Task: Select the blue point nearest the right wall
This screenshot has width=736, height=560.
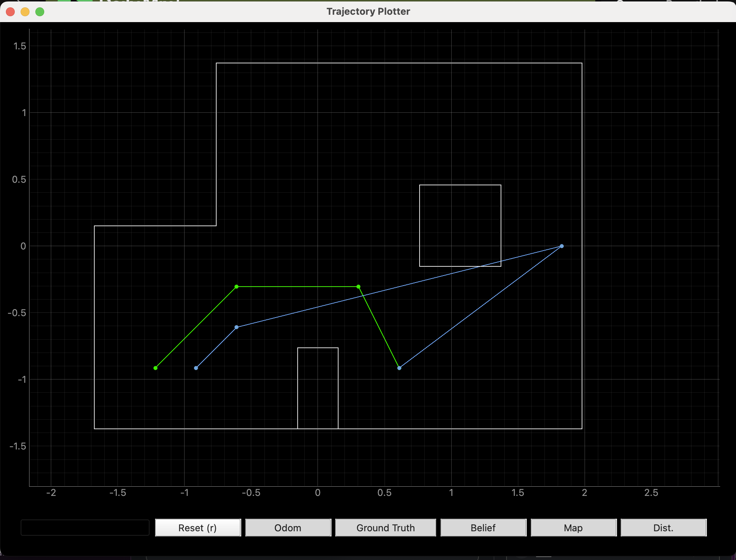Action: click(561, 246)
